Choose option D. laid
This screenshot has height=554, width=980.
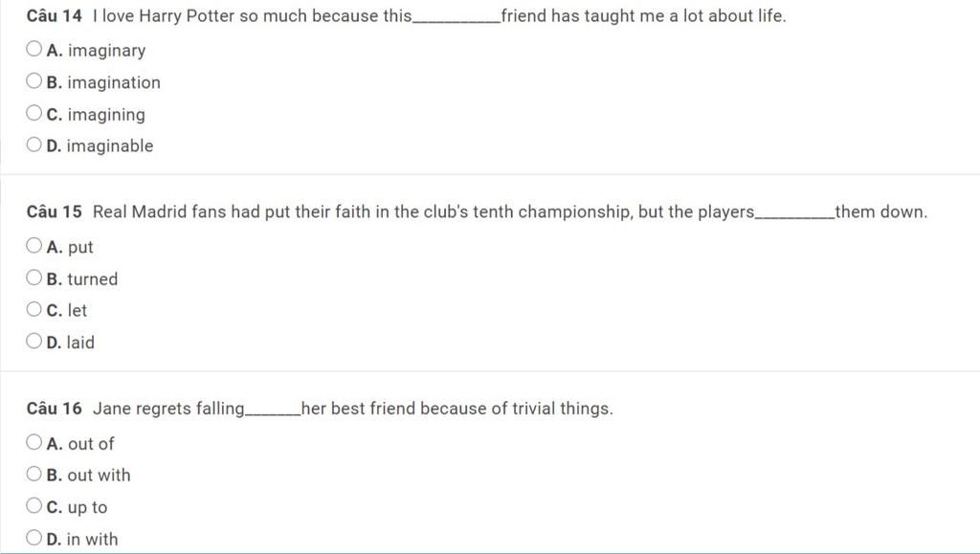pyautogui.click(x=34, y=342)
